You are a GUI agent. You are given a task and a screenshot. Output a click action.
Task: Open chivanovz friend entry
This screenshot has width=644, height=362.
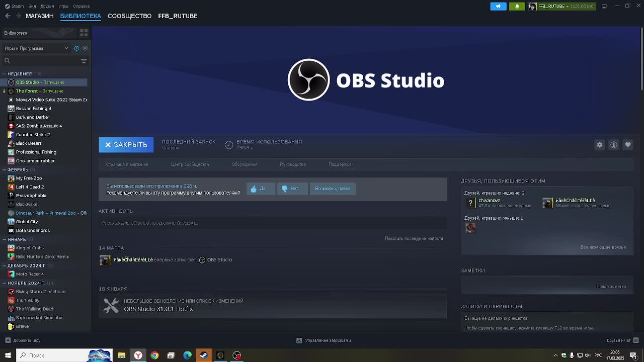[x=498, y=203]
